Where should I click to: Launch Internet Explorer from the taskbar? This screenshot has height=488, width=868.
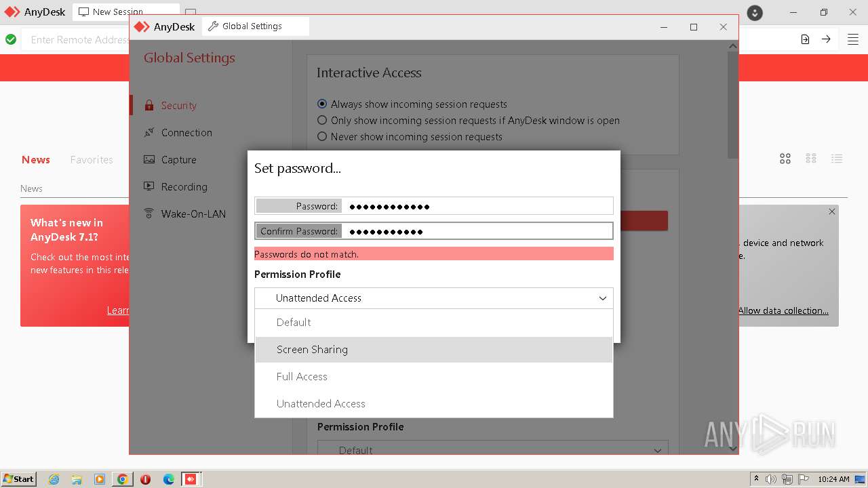[x=54, y=479]
